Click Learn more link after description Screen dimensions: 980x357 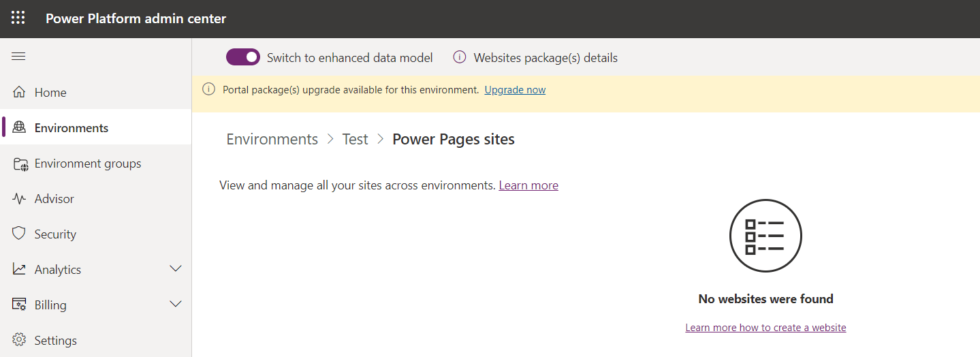pyautogui.click(x=528, y=185)
